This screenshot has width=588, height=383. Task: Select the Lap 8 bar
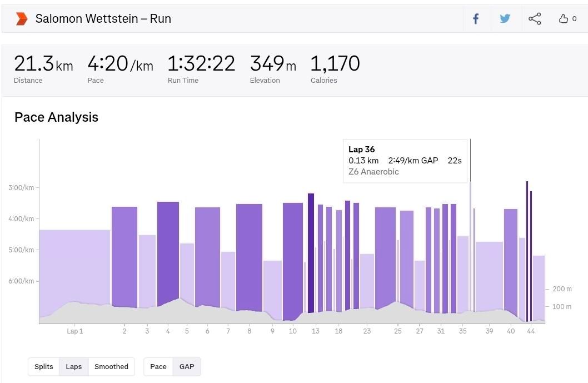[249, 256]
